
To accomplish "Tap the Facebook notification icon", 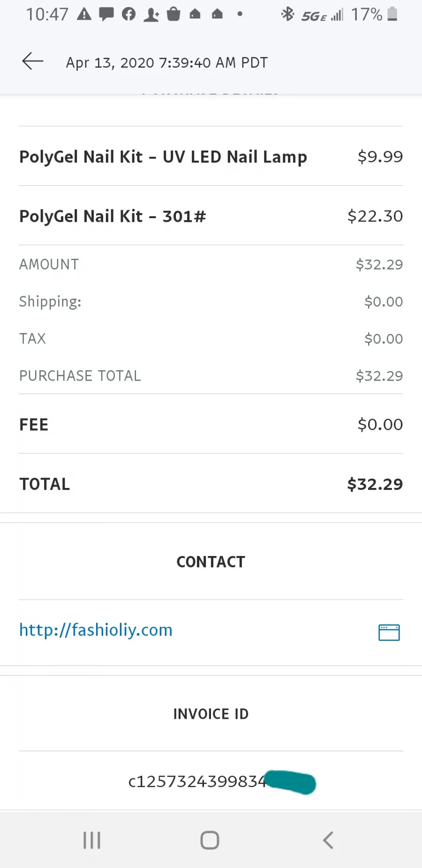I will click(128, 14).
